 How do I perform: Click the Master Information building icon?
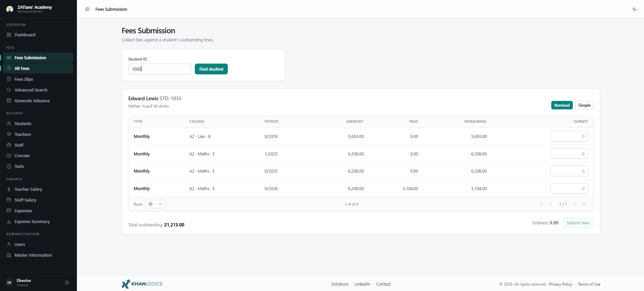9,255
